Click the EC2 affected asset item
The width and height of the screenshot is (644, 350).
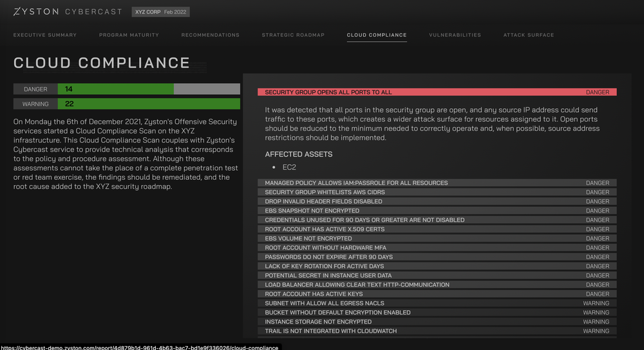(289, 167)
